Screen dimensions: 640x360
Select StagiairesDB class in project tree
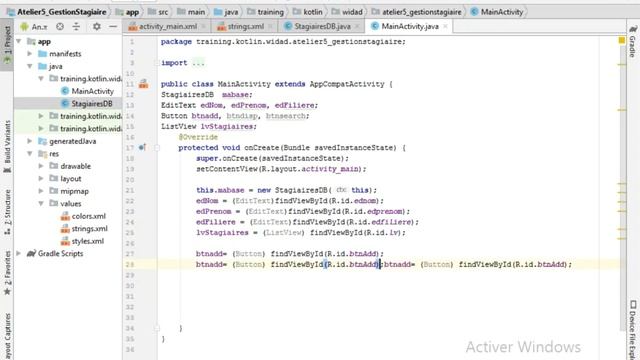pyautogui.click(x=91, y=104)
